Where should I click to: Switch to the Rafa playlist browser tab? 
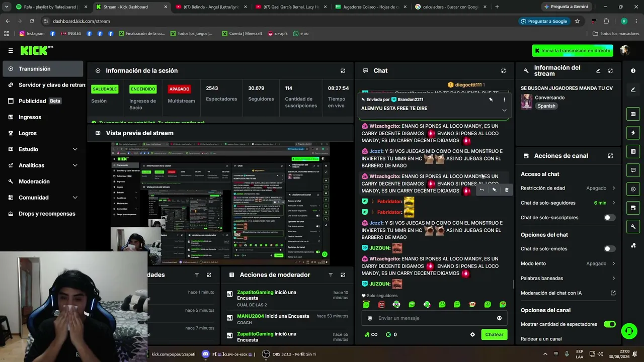[52, 7]
